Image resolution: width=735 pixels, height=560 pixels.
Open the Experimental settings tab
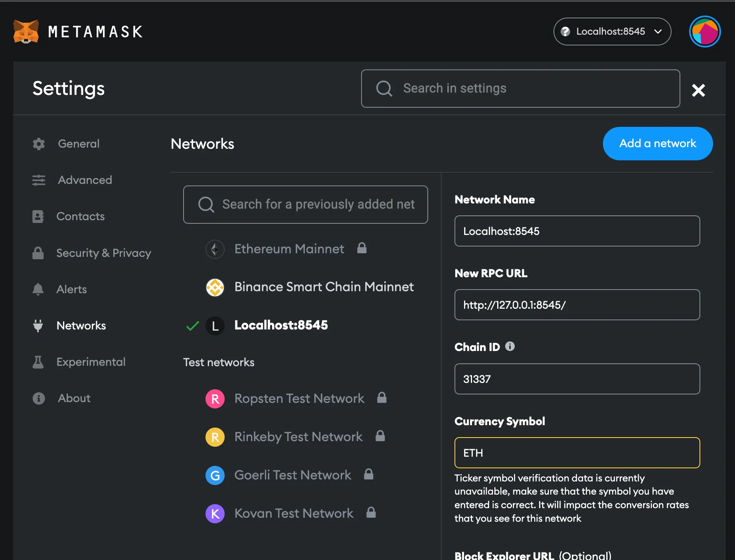(91, 362)
